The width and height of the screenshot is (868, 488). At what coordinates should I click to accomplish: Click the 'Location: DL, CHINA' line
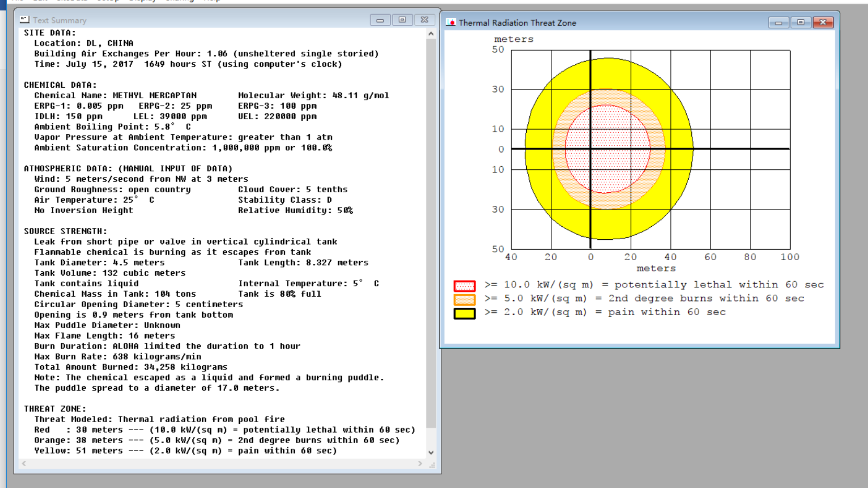pos(84,43)
